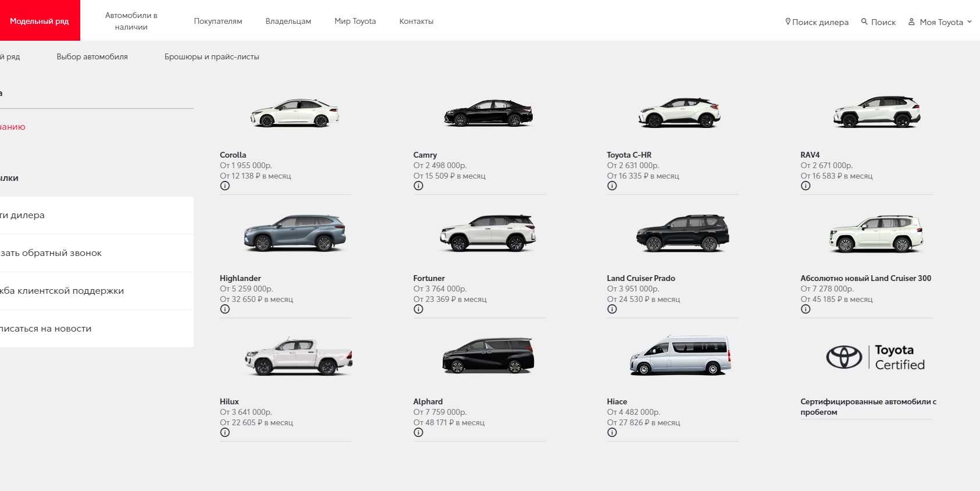
Task: Open the RAV4 model link
Action: 810,155
